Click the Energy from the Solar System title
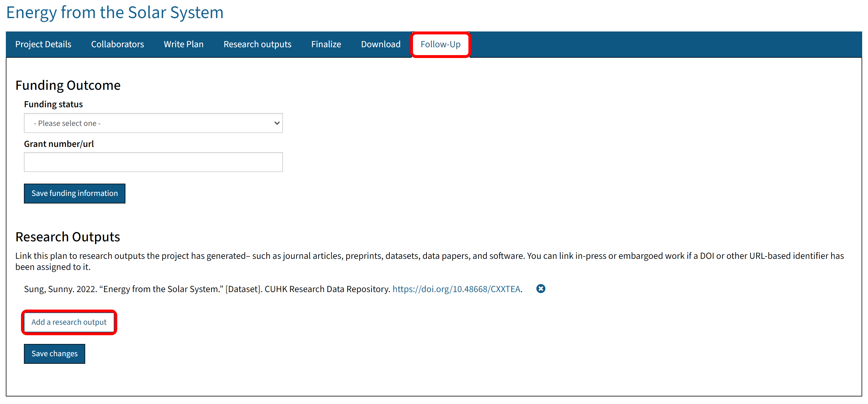 click(x=115, y=13)
